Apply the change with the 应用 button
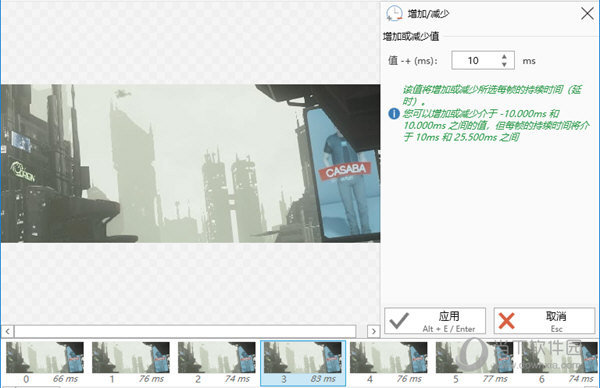The image size is (600, 388). 435,321
